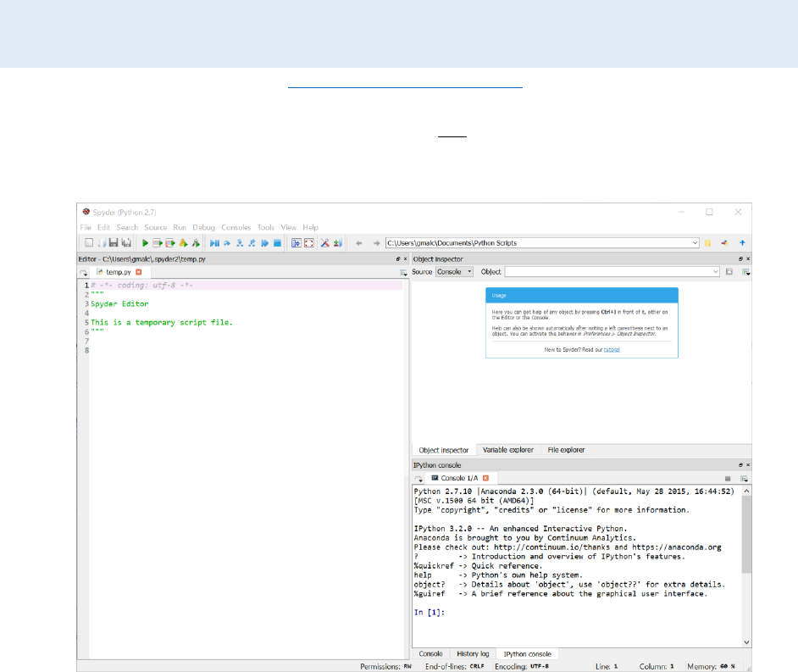Open the IPython console tab browse dropdown
This screenshot has height=672, width=798.
pos(418,479)
